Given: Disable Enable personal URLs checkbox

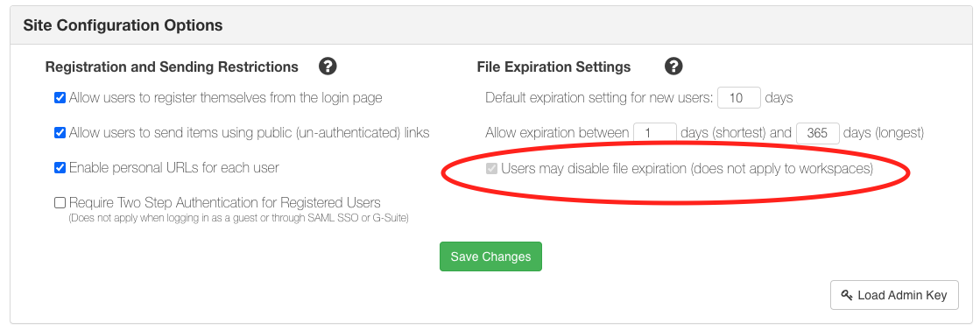Looking at the screenshot, I should [60, 167].
